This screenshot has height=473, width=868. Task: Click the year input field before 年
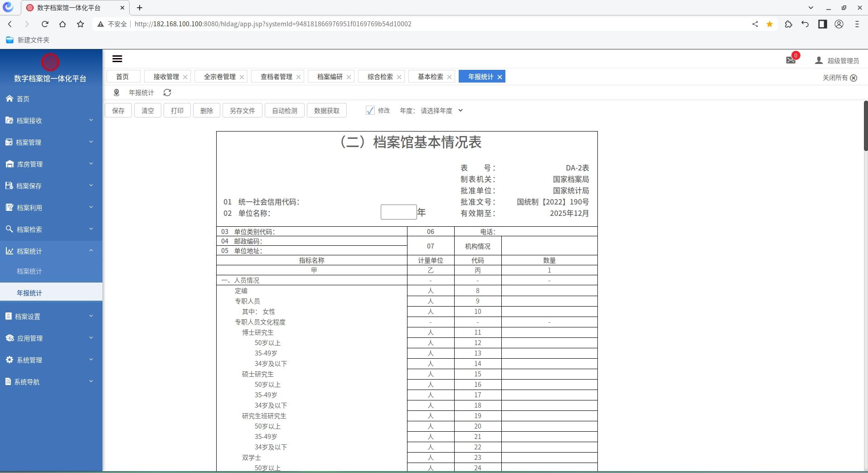pyautogui.click(x=398, y=212)
